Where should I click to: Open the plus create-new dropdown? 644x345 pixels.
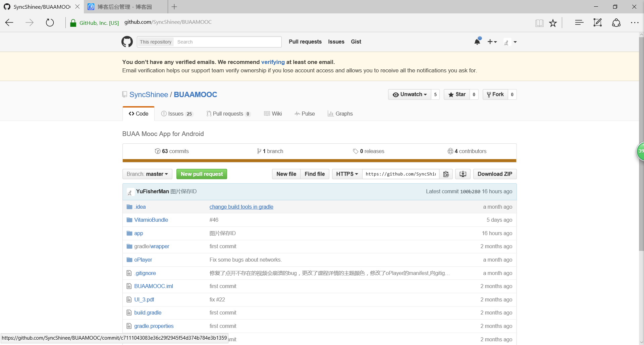pyautogui.click(x=492, y=42)
